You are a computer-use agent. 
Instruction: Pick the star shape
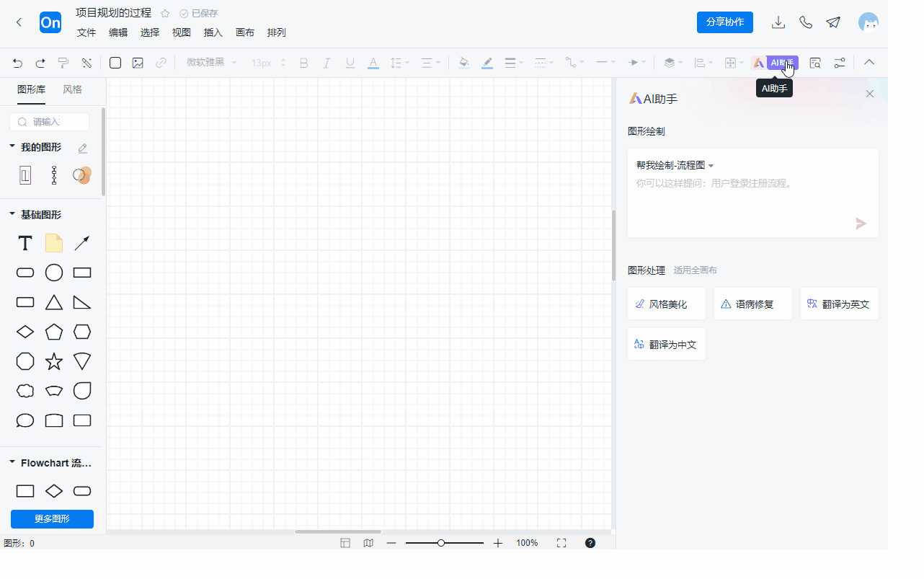[54, 361]
